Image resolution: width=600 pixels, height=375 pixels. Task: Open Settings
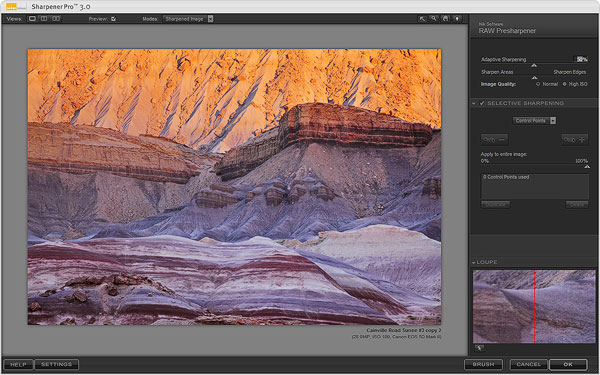coord(57,365)
